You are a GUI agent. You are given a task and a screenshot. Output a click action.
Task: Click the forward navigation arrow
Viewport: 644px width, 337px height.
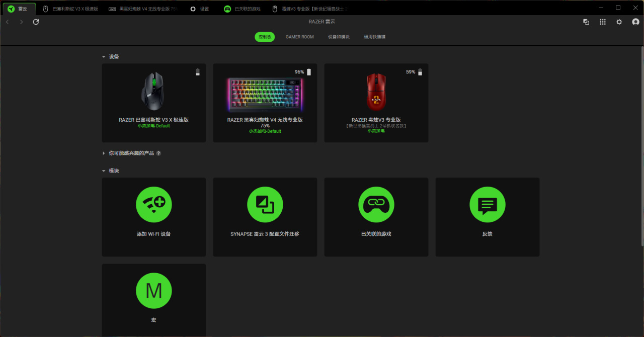(x=21, y=22)
